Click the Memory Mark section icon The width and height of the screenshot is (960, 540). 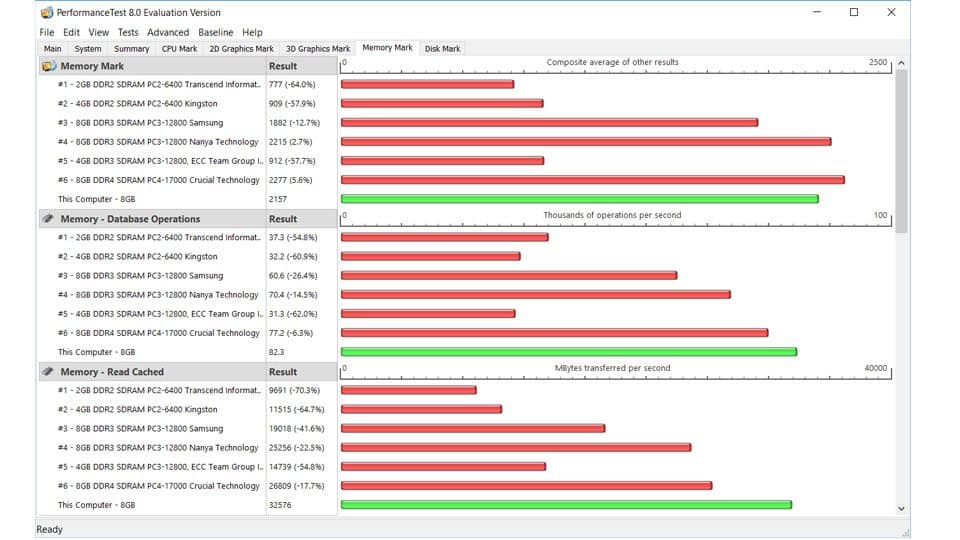click(48, 66)
